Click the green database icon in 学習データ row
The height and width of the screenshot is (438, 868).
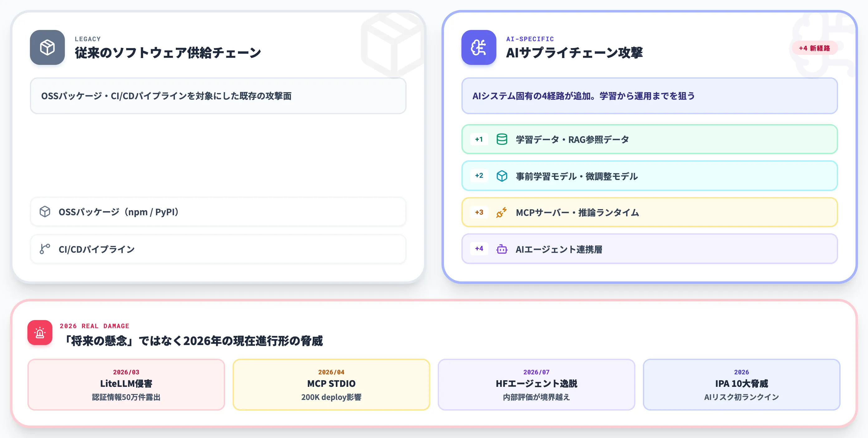coord(502,139)
